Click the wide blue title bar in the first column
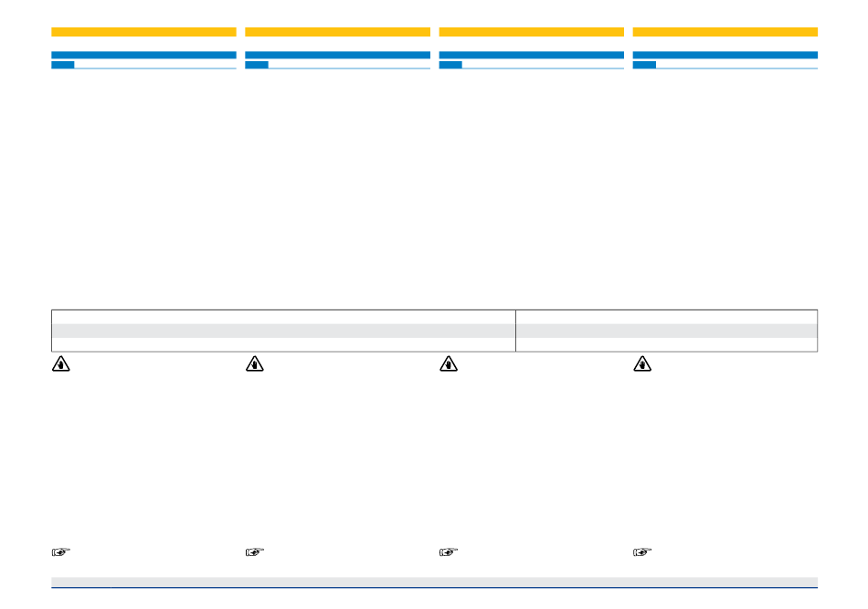 tap(143, 55)
